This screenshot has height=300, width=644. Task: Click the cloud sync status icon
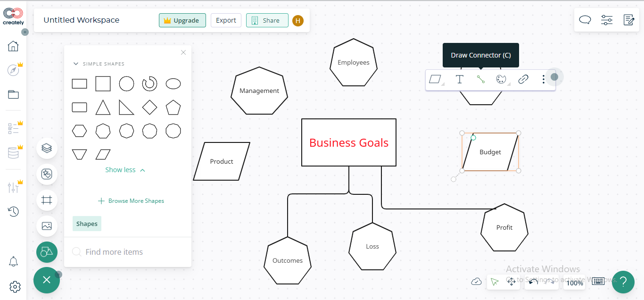click(477, 282)
